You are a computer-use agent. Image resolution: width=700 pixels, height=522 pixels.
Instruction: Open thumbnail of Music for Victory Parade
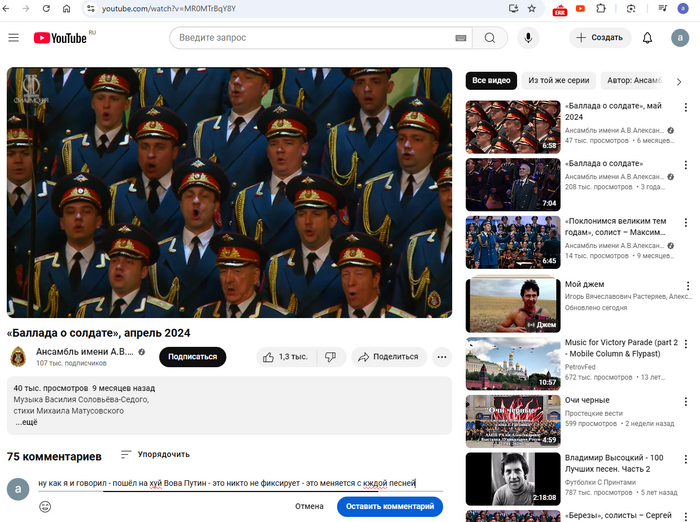point(513,363)
